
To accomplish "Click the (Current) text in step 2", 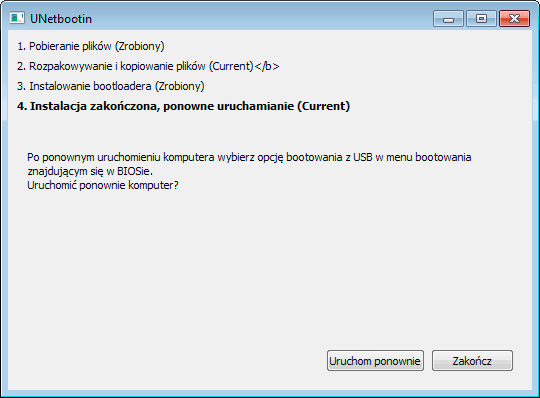I will pos(231,66).
